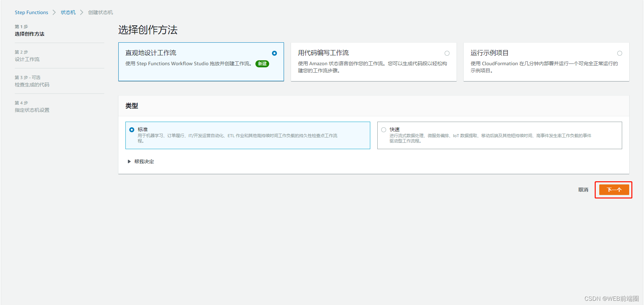Click the green 新建 badge
644x305 pixels.
[x=262, y=64]
